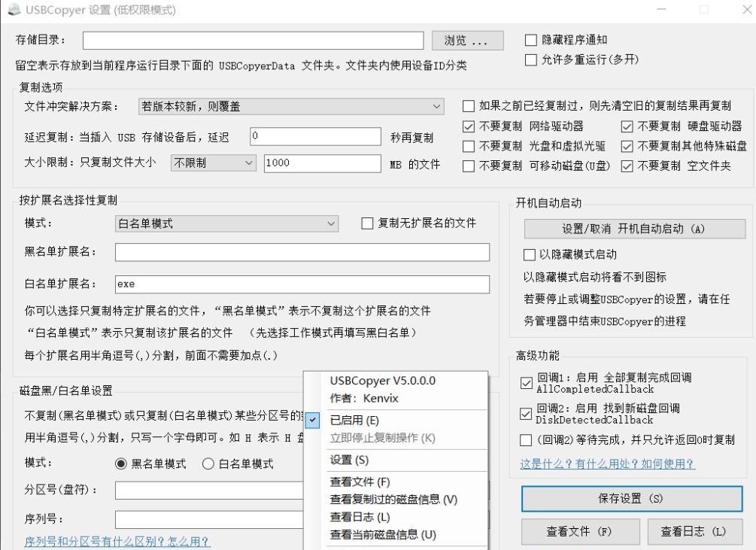
Task: Enable 允许多重运行(多开) checkbox
Action: tap(531, 59)
